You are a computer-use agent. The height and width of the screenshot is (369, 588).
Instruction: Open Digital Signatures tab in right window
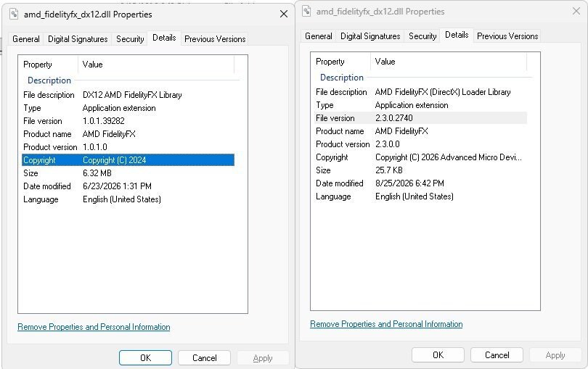click(x=370, y=36)
